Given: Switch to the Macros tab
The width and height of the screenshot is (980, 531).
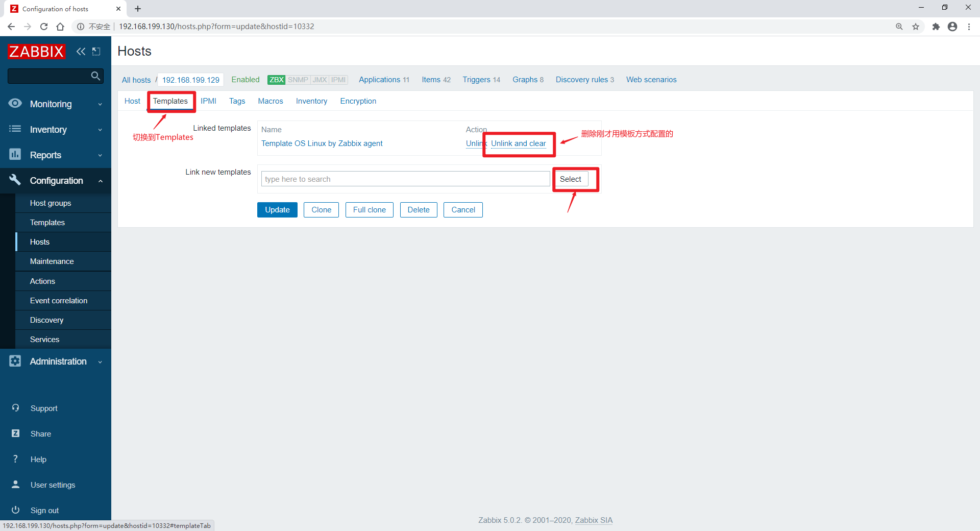Looking at the screenshot, I should (x=271, y=101).
